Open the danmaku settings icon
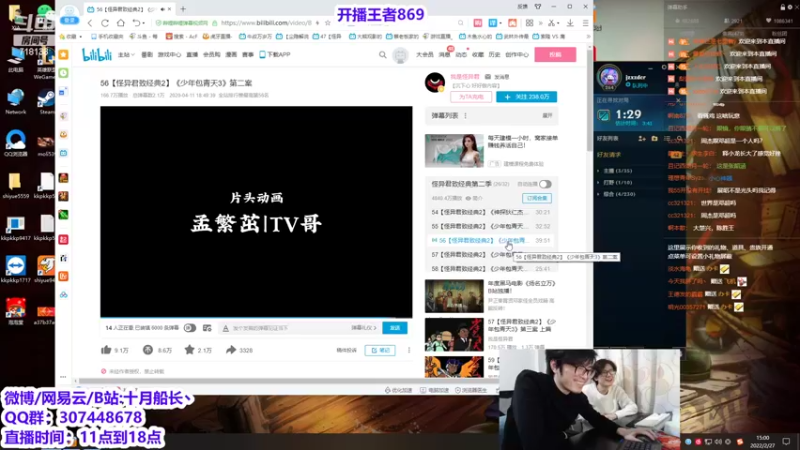Image resolution: width=800 pixels, height=450 pixels. pos(207,328)
